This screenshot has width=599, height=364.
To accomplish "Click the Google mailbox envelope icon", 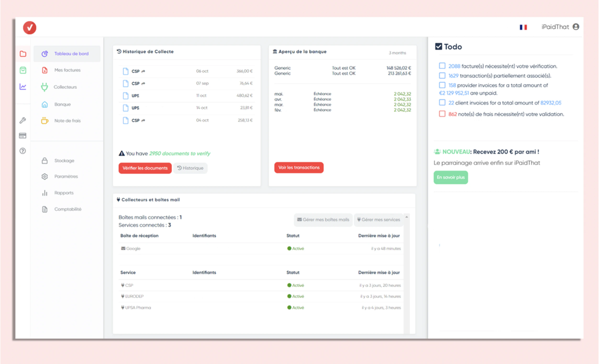I will [x=123, y=248].
